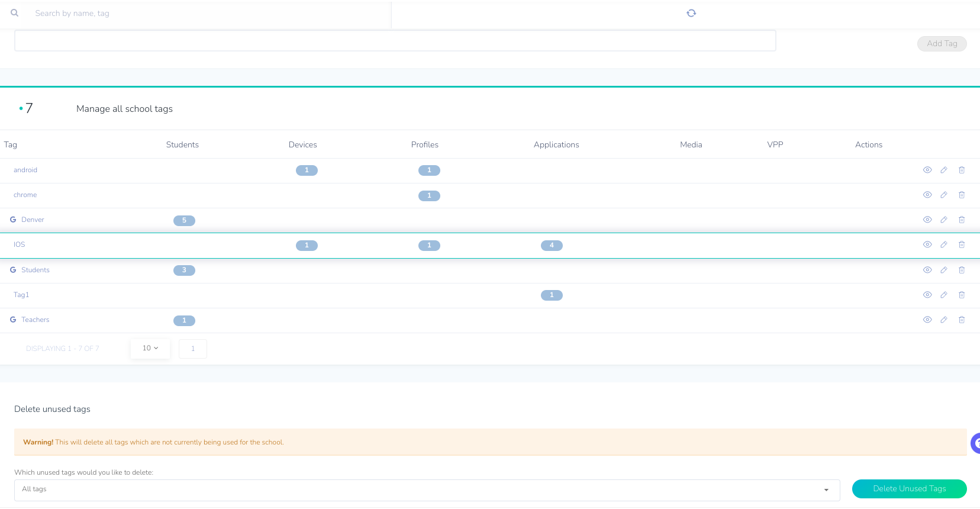Viewport: 980px width, 509px height.
Task: View the Students tag details
Action: 927,270
